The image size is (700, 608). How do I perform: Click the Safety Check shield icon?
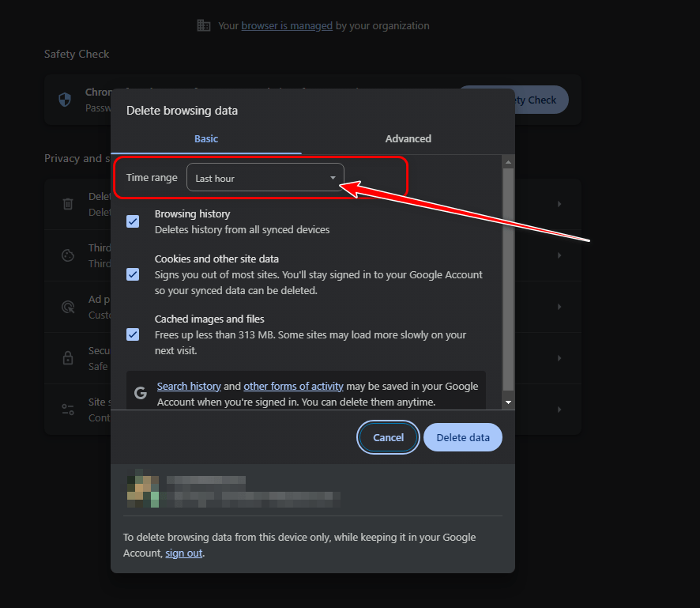click(65, 99)
